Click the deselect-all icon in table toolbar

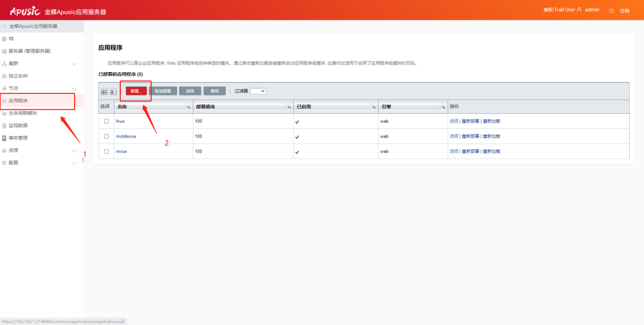coord(113,91)
